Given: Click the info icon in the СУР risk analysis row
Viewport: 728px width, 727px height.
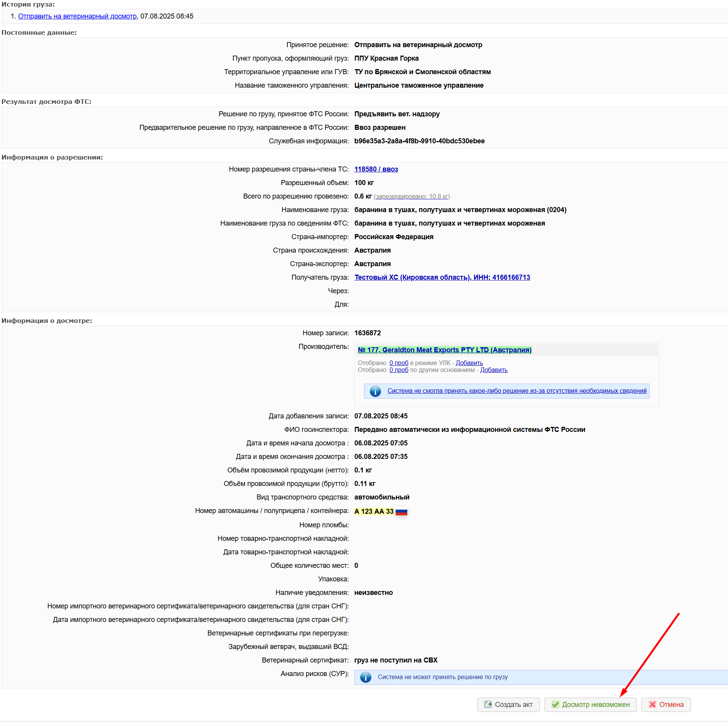Looking at the screenshot, I should coord(366,677).
